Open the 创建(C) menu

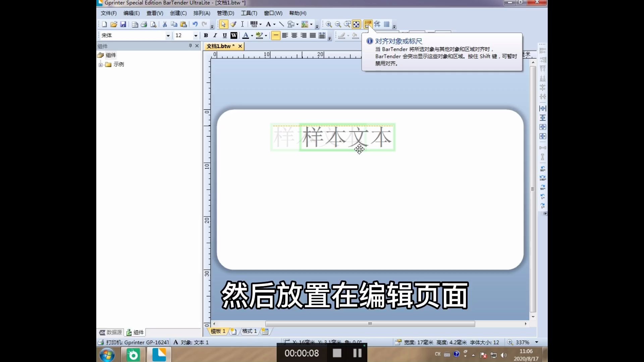(178, 13)
